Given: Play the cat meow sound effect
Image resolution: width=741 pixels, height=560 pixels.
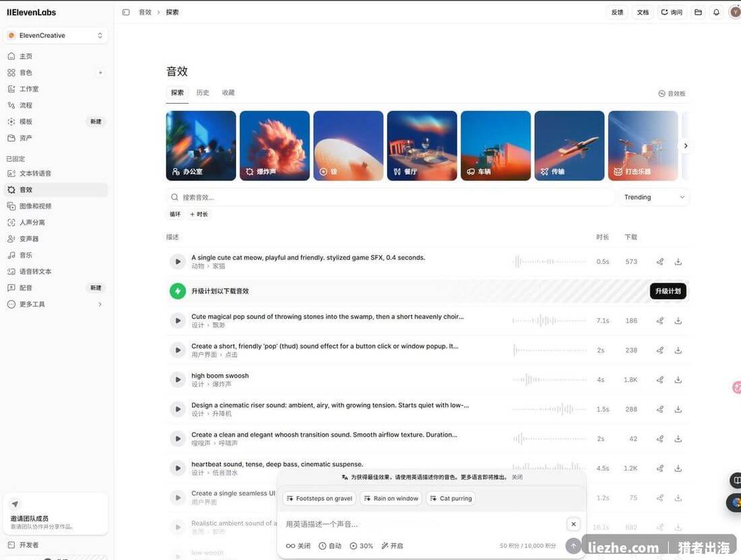Looking at the screenshot, I should tap(178, 262).
